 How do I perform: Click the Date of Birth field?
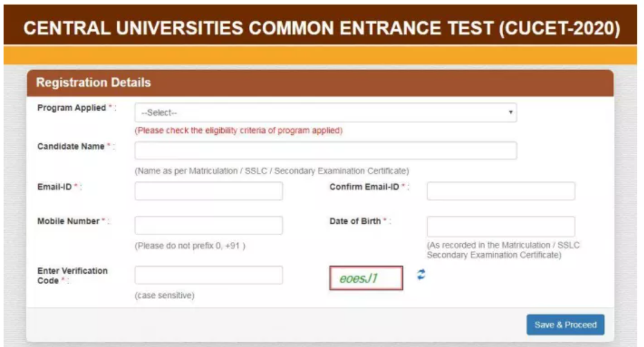point(501,226)
